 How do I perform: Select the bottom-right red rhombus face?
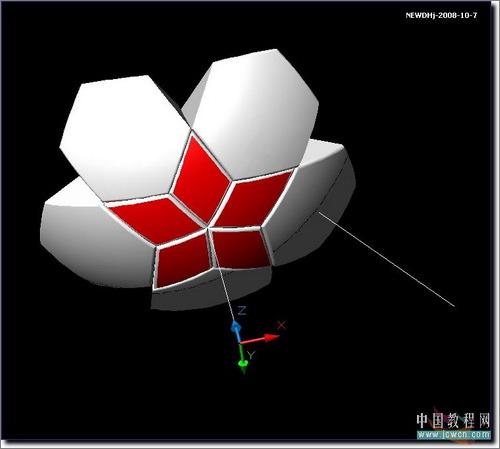click(x=242, y=248)
